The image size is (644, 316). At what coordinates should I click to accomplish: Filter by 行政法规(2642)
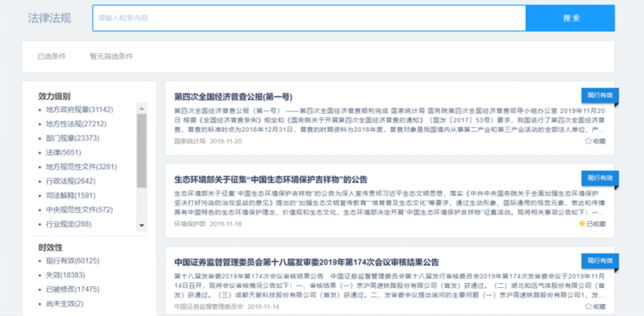pyautogui.click(x=71, y=181)
